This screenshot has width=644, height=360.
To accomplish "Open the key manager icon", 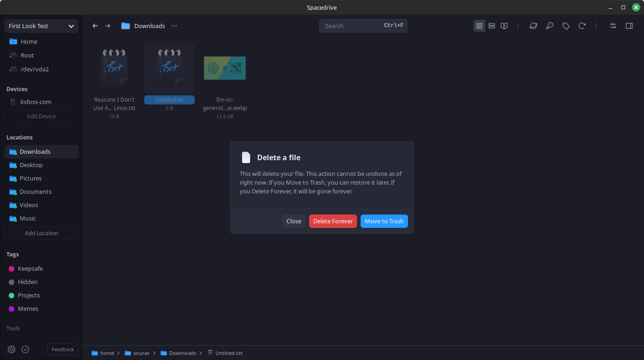I will pos(550,26).
